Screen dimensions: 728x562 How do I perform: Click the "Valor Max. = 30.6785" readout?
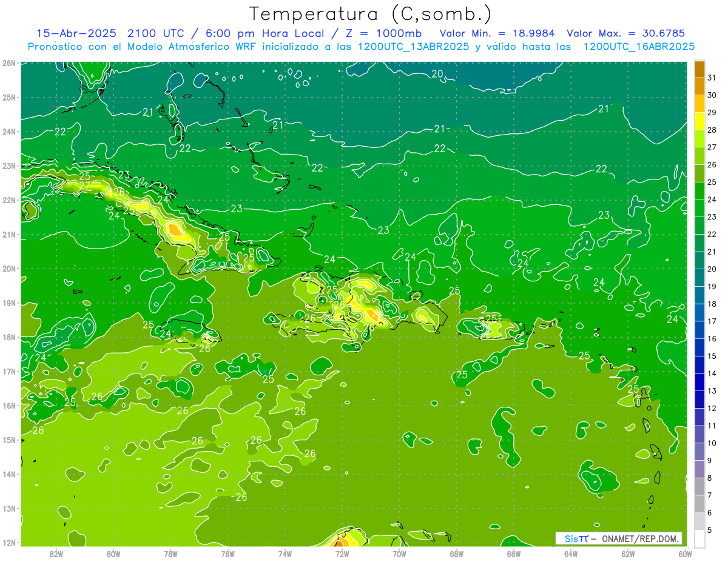click(x=626, y=33)
